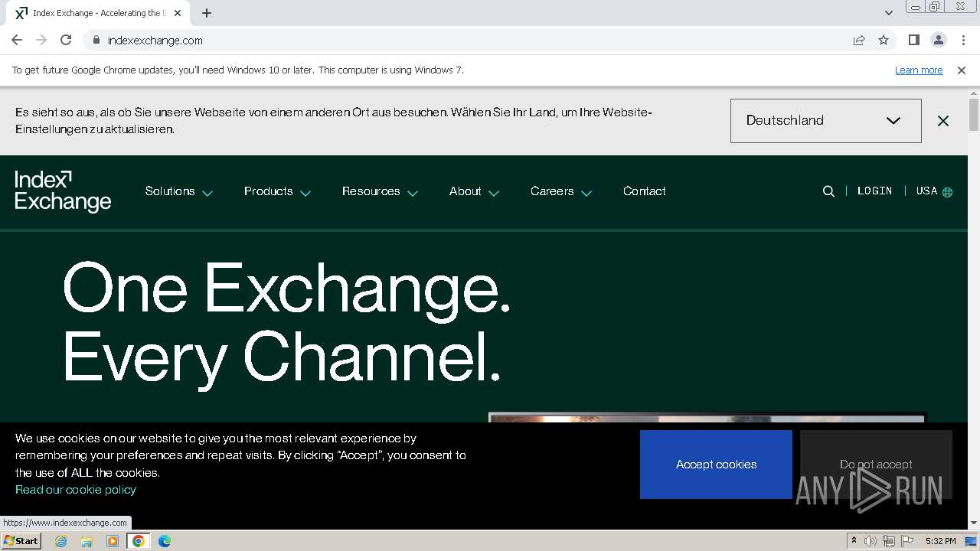This screenshot has width=980, height=551.
Task: Go back to the previous page
Action: [x=17, y=40]
